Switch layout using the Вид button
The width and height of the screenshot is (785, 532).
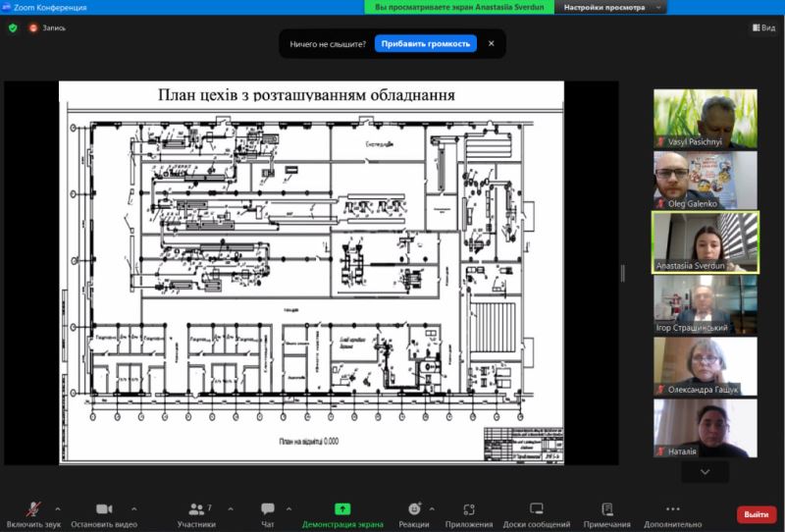tap(762, 27)
